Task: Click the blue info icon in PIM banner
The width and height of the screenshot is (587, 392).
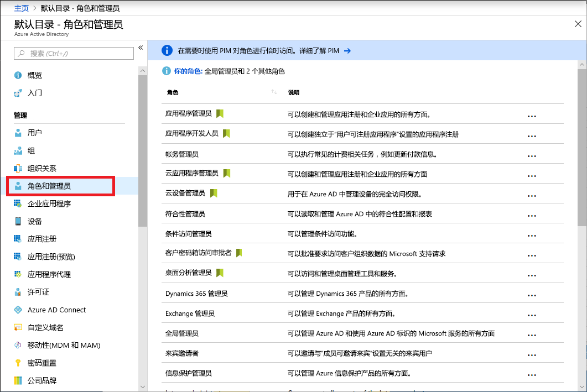Action: [167, 50]
